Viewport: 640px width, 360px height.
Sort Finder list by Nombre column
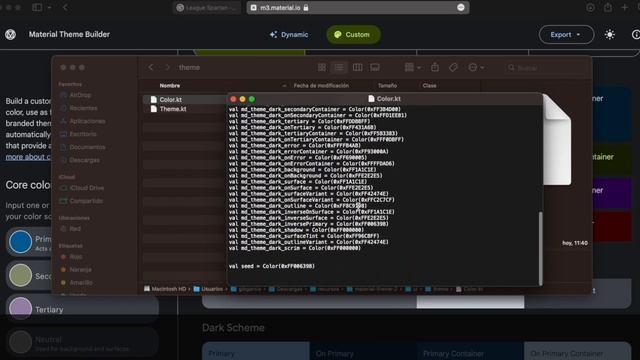click(170, 86)
